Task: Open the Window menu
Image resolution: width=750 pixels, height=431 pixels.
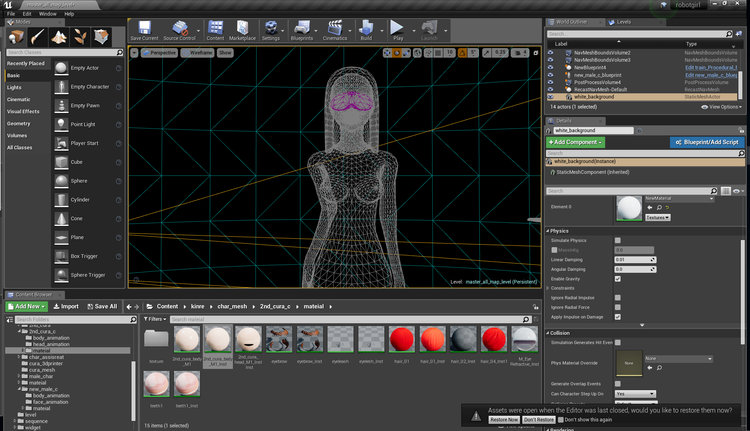Action: pyautogui.click(x=47, y=14)
